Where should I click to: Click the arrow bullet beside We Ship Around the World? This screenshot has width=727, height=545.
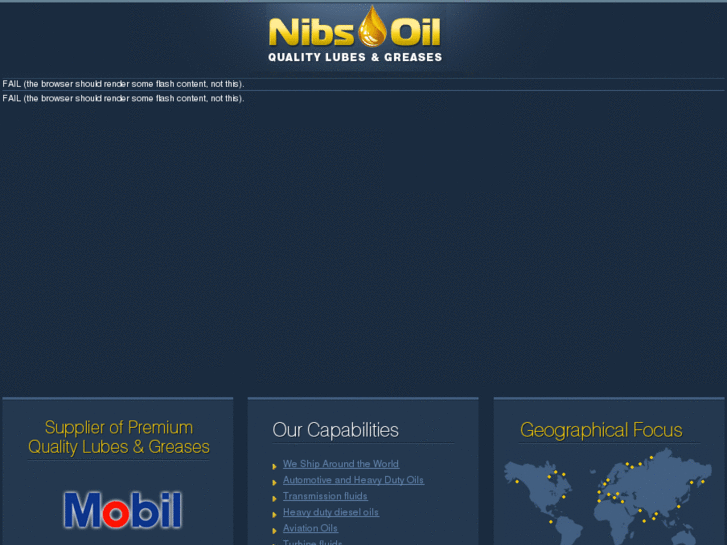click(x=274, y=467)
